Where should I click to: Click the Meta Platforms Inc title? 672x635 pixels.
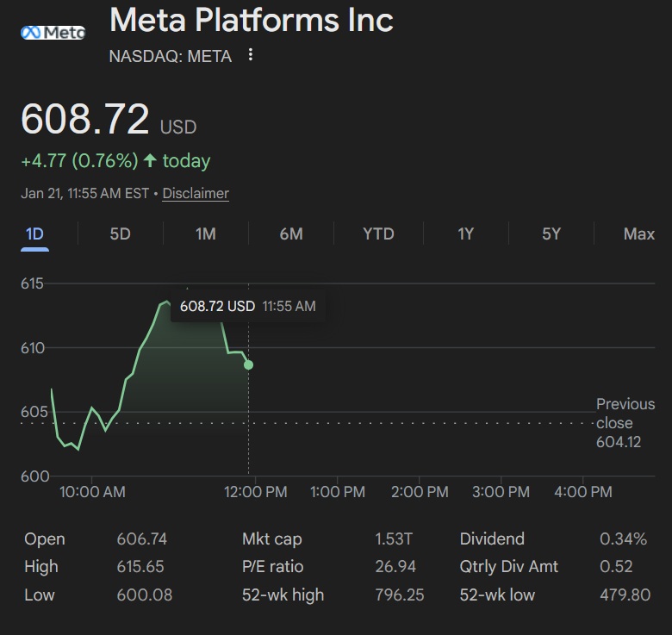pyautogui.click(x=252, y=19)
